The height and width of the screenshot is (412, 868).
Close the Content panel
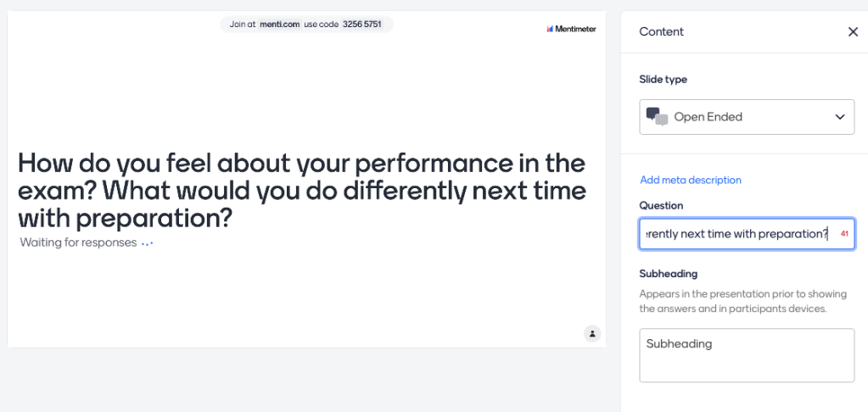coord(853,31)
